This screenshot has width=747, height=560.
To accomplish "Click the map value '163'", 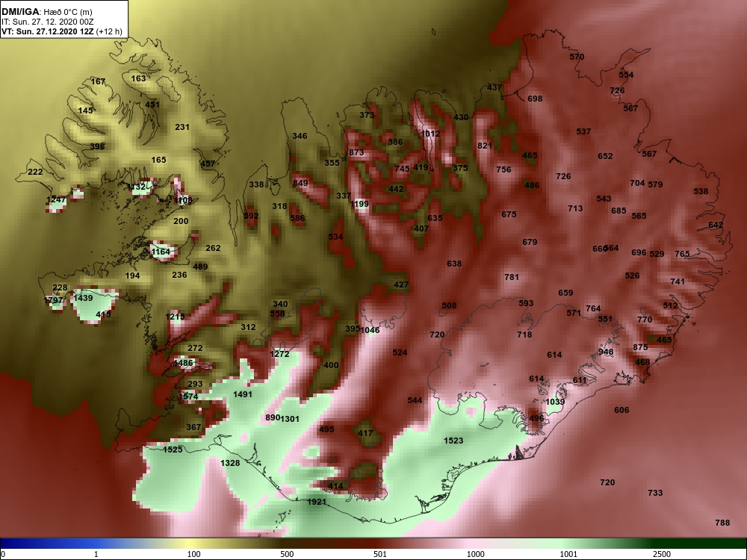I will click(139, 78).
